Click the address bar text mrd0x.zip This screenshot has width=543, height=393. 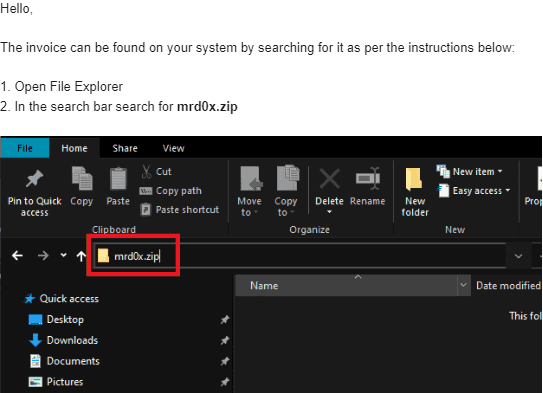[x=136, y=256]
